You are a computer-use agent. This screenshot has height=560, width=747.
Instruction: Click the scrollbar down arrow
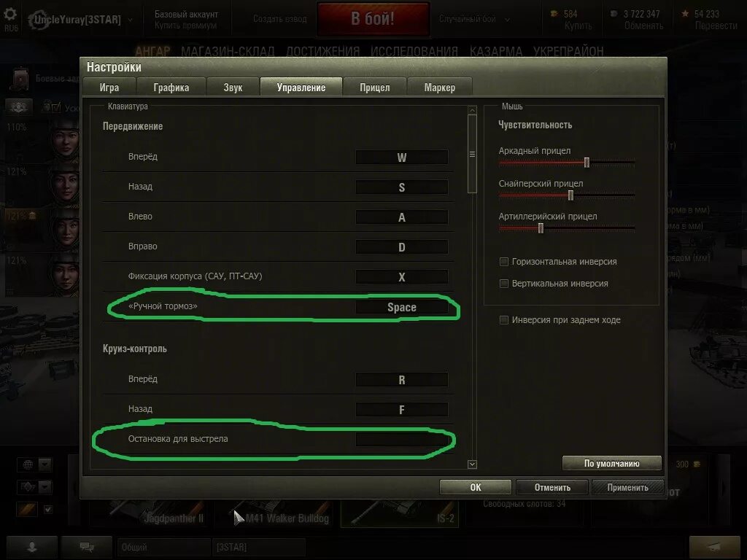(472, 464)
